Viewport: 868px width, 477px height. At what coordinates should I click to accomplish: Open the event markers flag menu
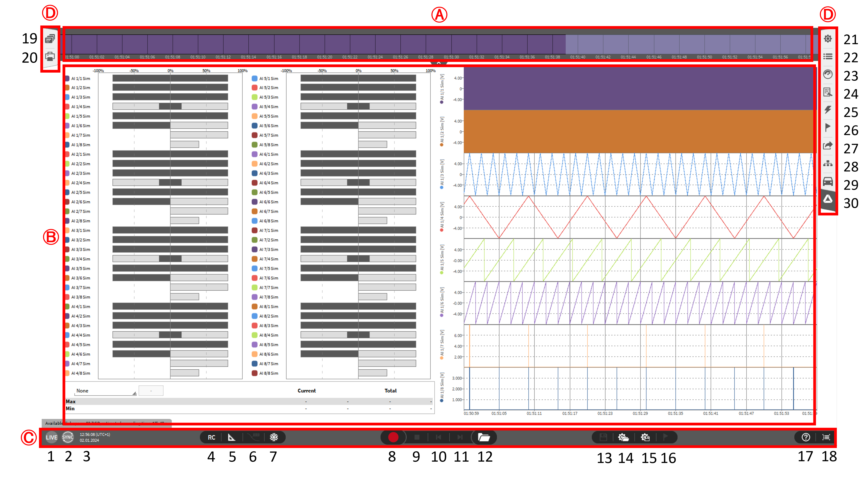[827, 128]
